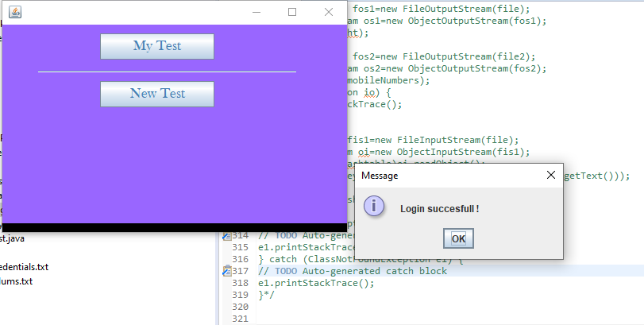Click the FileInputStream(file) code line
This screenshot has width=644, height=325.
[434, 140]
